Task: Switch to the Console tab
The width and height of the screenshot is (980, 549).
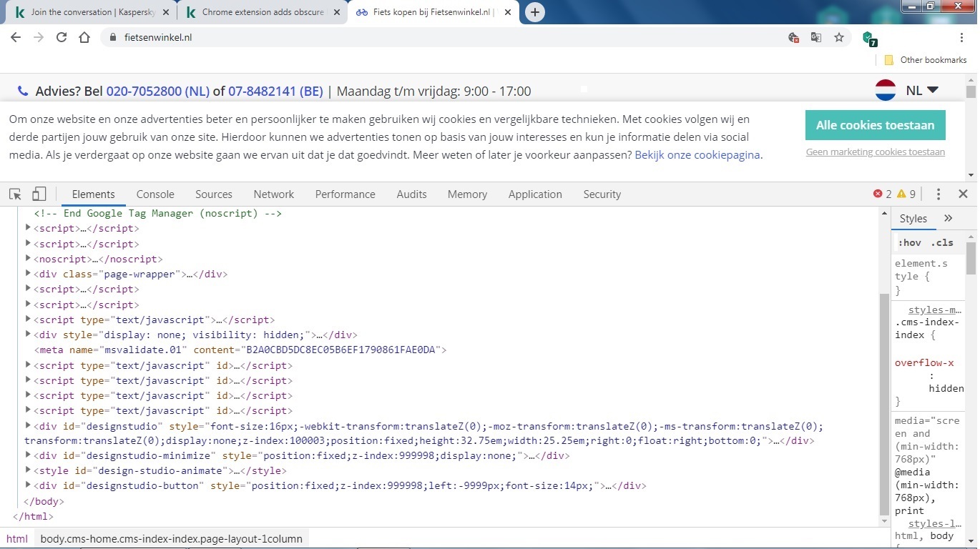Action: [155, 194]
